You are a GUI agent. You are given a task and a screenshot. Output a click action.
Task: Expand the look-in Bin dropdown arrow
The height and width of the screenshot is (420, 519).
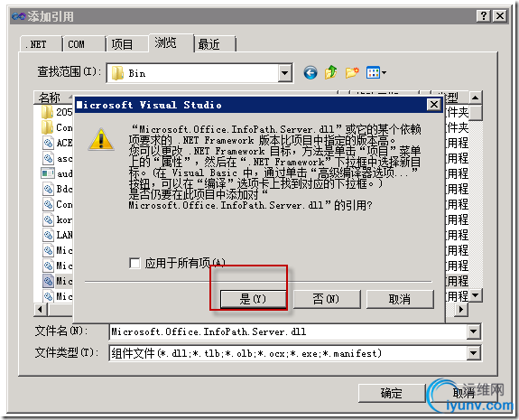click(x=284, y=73)
